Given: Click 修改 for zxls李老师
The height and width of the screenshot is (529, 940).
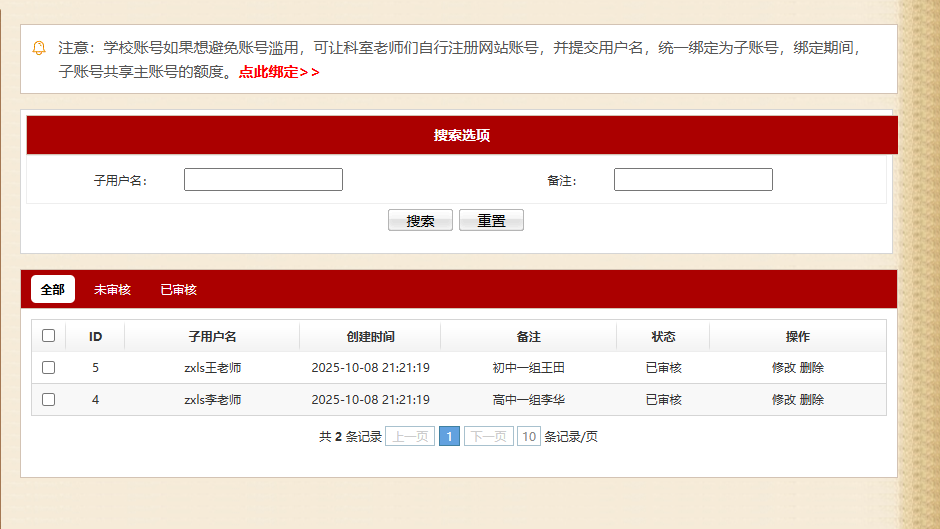Looking at the screenshot, I should point(784,400).
